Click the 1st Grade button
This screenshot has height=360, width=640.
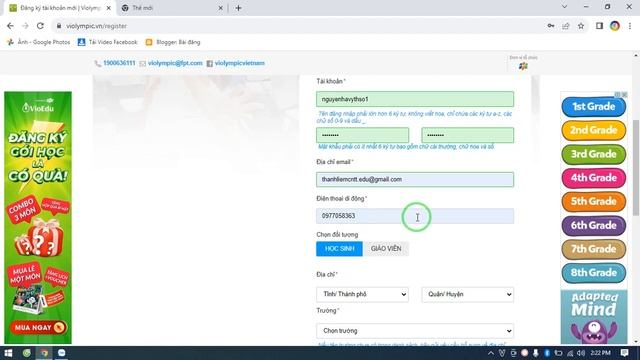click(x=593, y=107)
